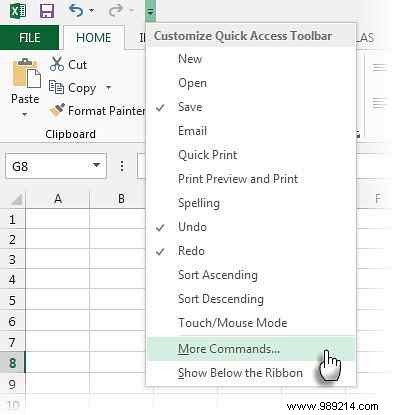Screen dimensions: 393x415
Task: Open the Copy dropdown arrow
Action: click(x=108, y=88)
